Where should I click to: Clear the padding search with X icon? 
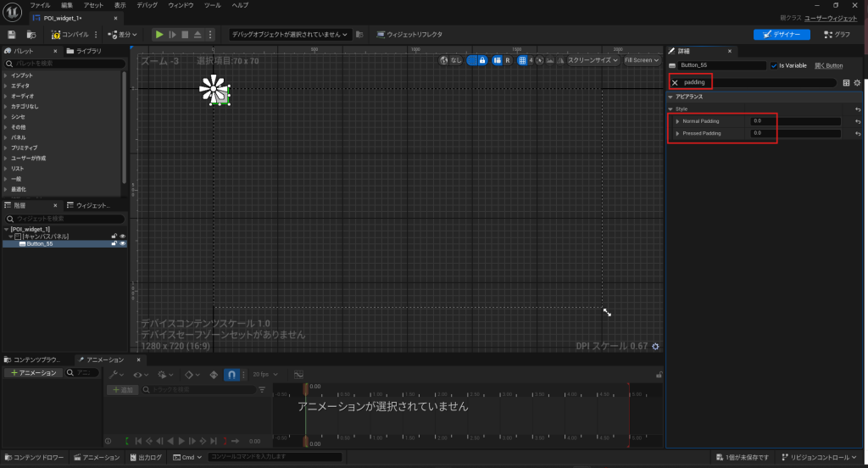[x=675, y=82]
